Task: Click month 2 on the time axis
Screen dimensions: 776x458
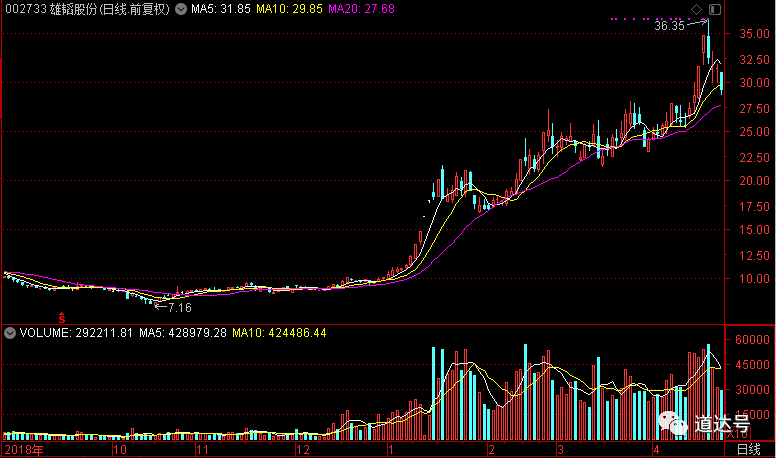Action: 491,450
